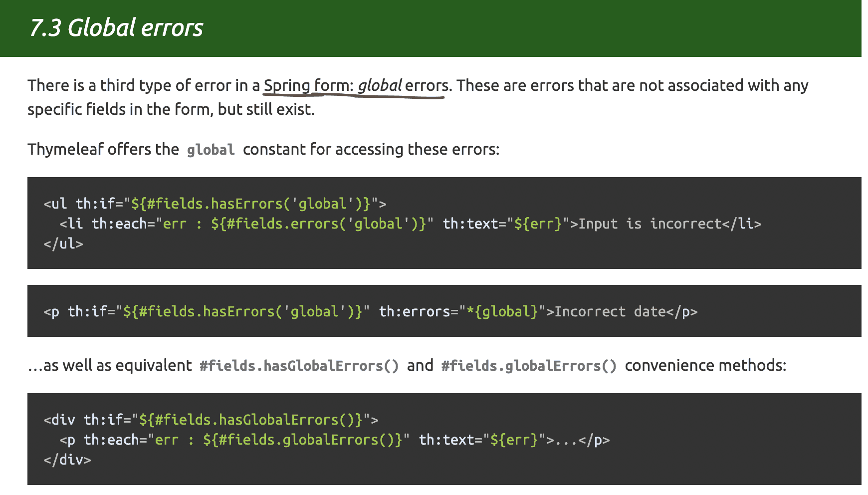Click the italic "global" word in the intro sentence
Viewport: 868px width, 495px height.
pos(380,86)
